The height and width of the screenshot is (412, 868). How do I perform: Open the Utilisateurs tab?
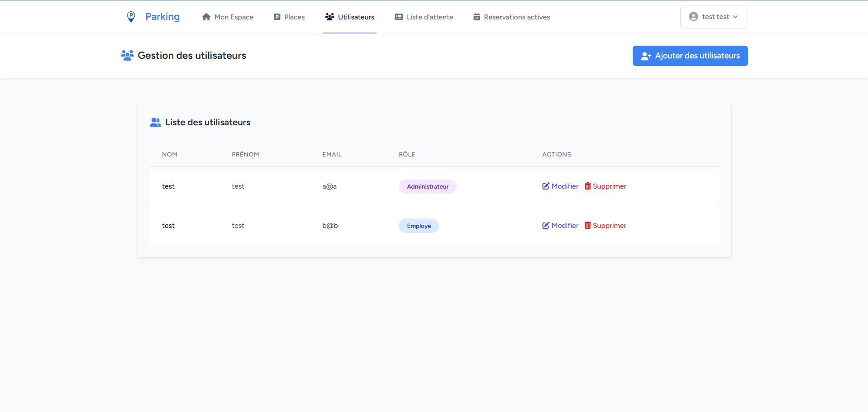350,17
